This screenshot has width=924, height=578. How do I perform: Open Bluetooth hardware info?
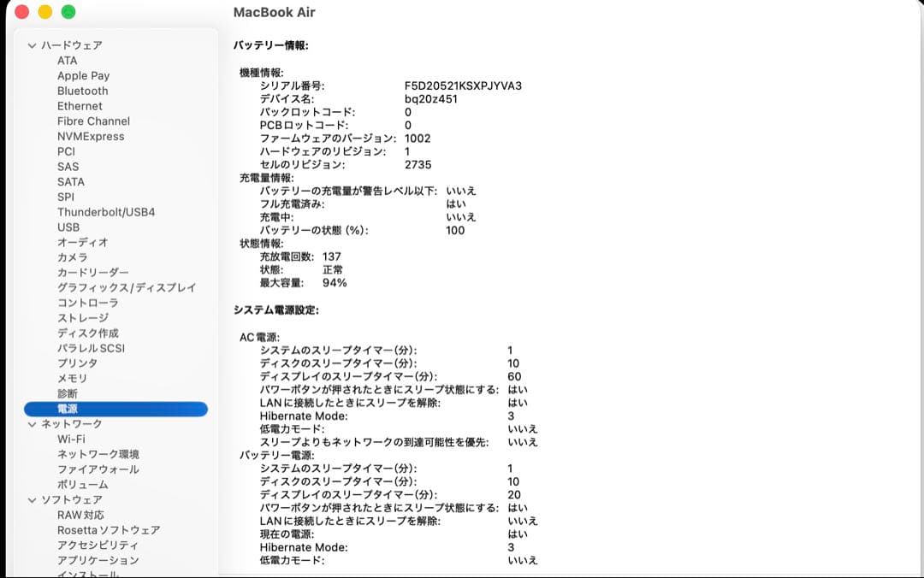tap(82, 91)
